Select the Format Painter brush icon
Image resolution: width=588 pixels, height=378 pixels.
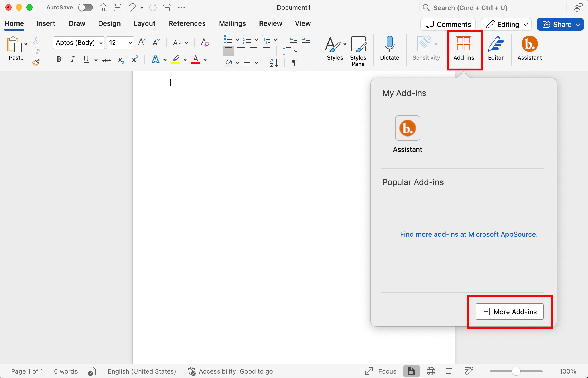coord(36,62)
